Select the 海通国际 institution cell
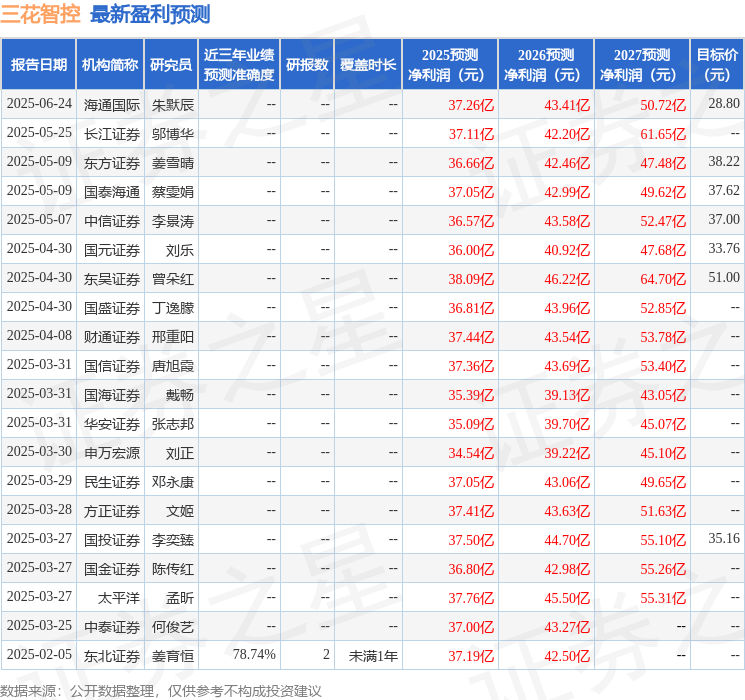This screenshot has width=745, height=700. [112, 105]
